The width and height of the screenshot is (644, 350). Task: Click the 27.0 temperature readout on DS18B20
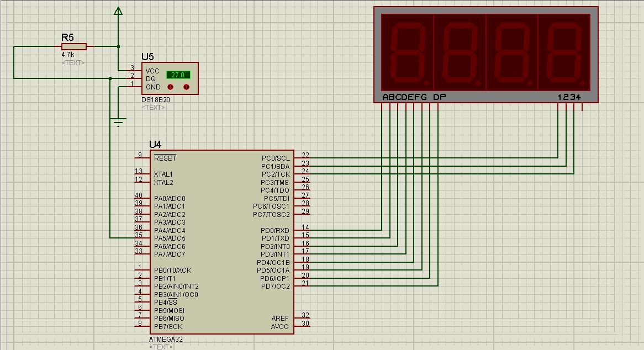178,75
